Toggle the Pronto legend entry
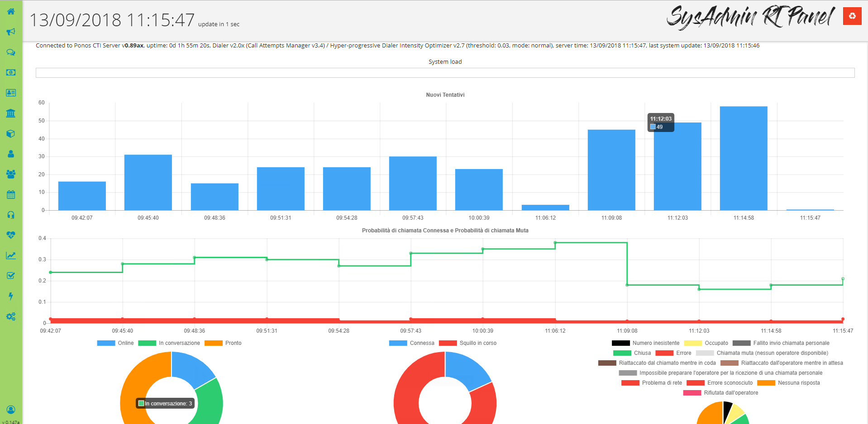The height and width of the screenshot is (424, 868). tap(223, 343)
